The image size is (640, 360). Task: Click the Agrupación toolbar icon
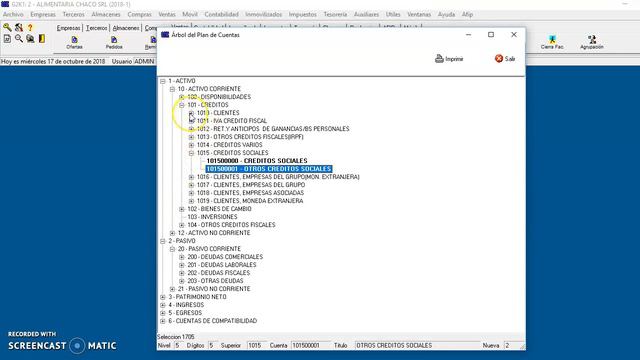click(x=592, y=42)
